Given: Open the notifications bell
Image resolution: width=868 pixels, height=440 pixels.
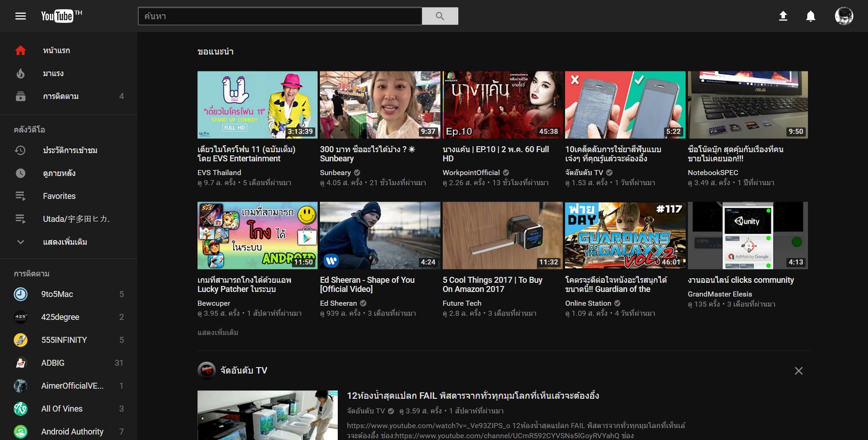Looking at the screenshot, I should coord(810,16).
